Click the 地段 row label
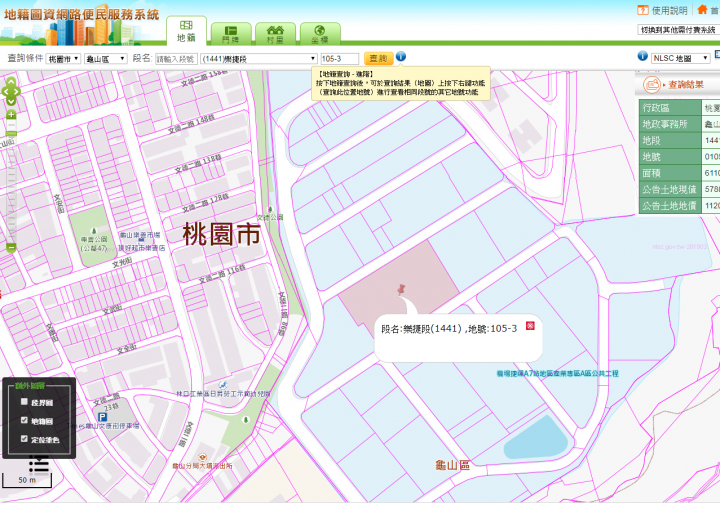The width and height of the screenshot is (720, 509). [x=670, y=141]
